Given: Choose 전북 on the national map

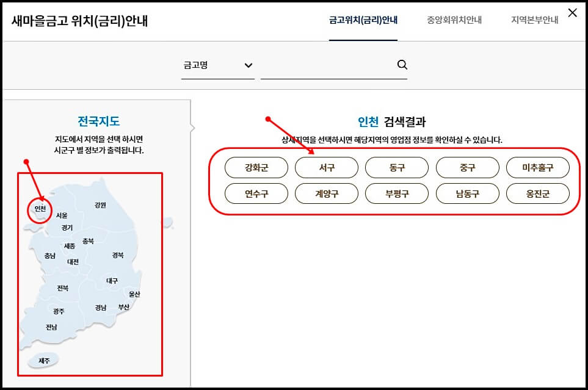Looking at the screenshot, I should pos(63,288).
